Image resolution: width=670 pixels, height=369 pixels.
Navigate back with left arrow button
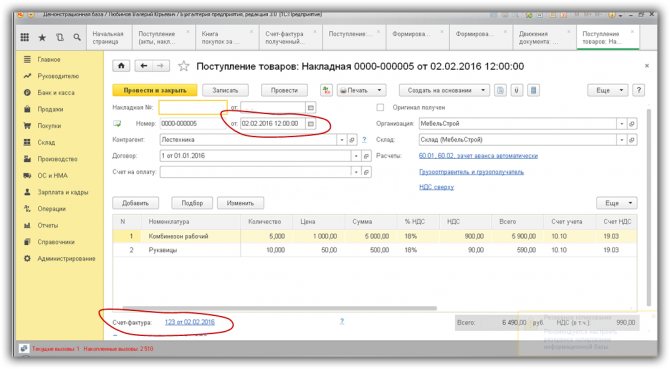click(x=144, y=66)
